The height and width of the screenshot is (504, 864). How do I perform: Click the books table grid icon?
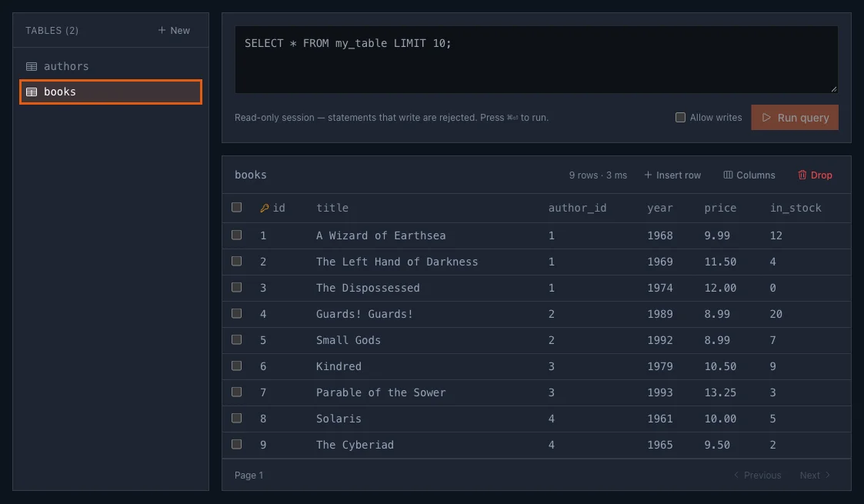[x=32, y=92]
